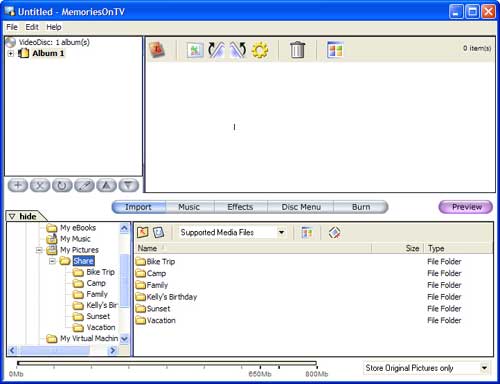Select the Camp row in the file list

click(313, 273)
